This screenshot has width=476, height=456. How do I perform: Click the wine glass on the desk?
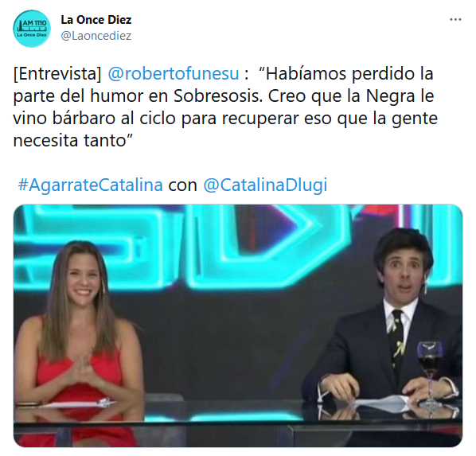point(429,375)
